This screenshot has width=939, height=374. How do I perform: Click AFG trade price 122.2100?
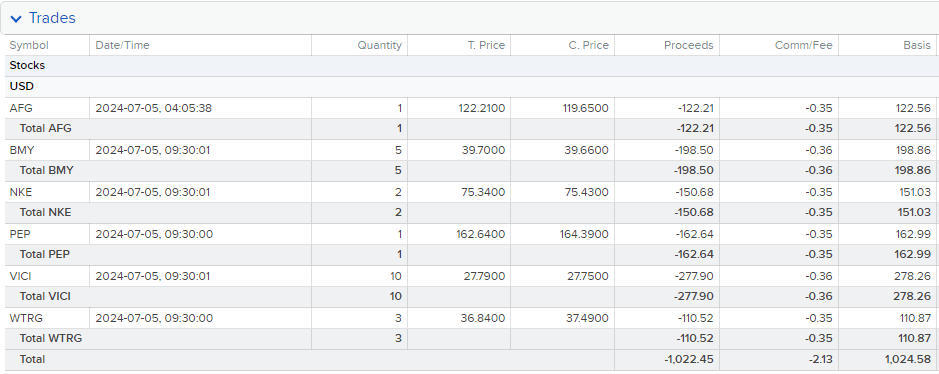click(483, 108)
